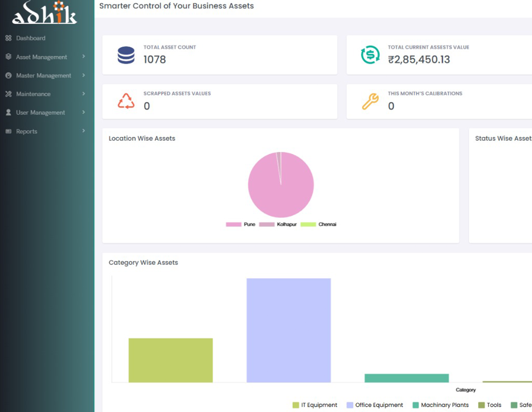532x412 pixels.
Task: Expand Asset Management submenu chevron
Action: (84, 56)
